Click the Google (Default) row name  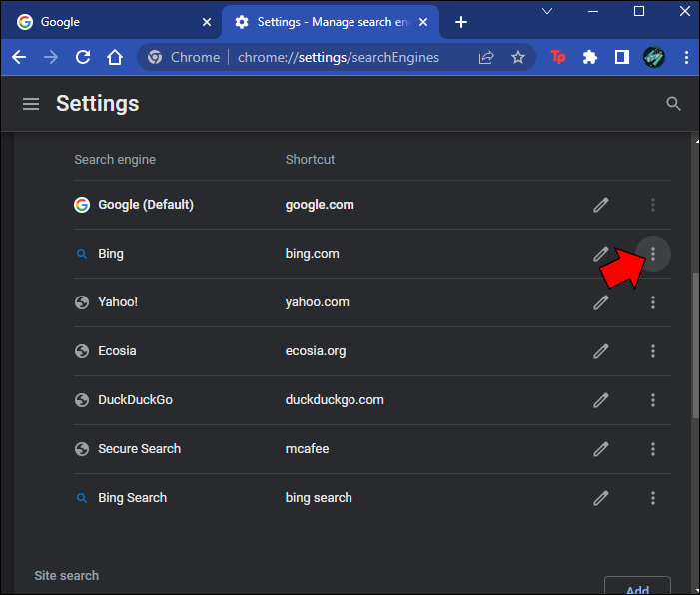point(146,205)
